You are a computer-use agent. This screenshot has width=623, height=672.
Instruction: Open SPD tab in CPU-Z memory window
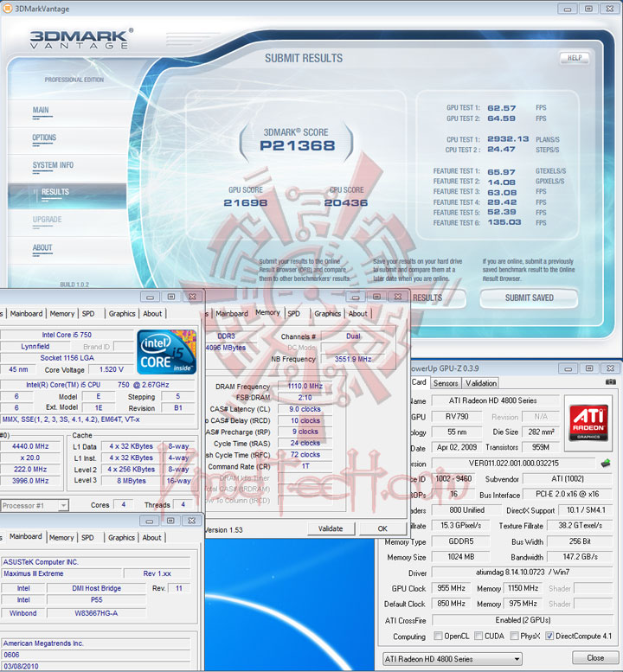pyautogui.click(x=293, y=314)
